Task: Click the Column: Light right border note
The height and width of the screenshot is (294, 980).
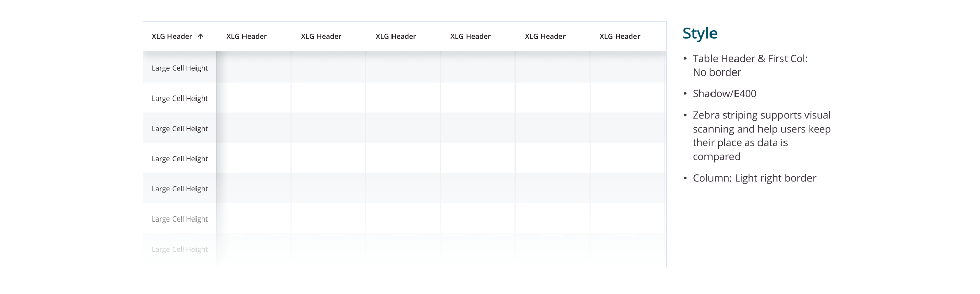Action: [x=754, y=178]
